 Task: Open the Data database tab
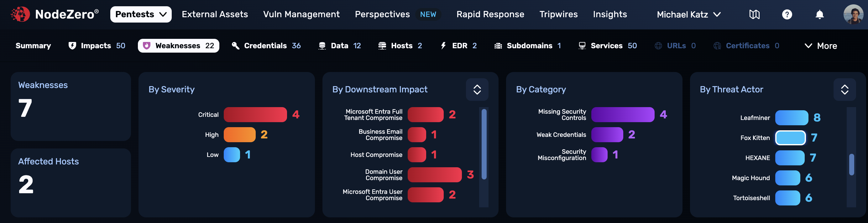click(340, 46)
